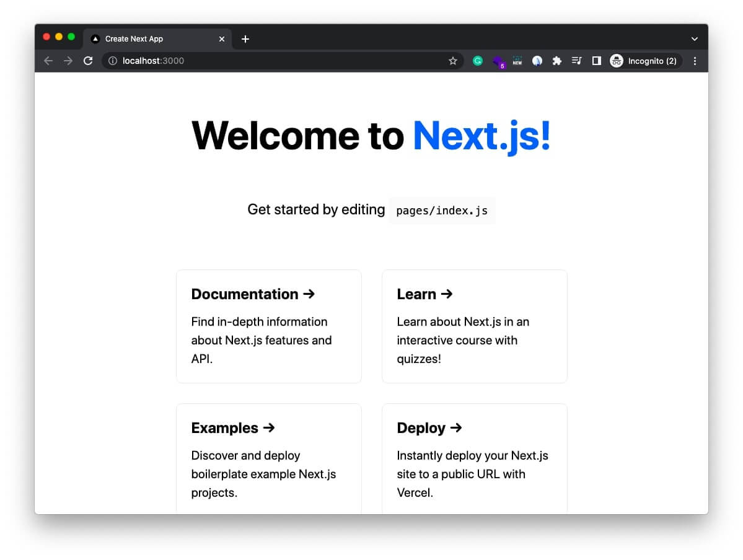Click the browser forward arrow
The image size is (743, 560).
coord(68,61)
